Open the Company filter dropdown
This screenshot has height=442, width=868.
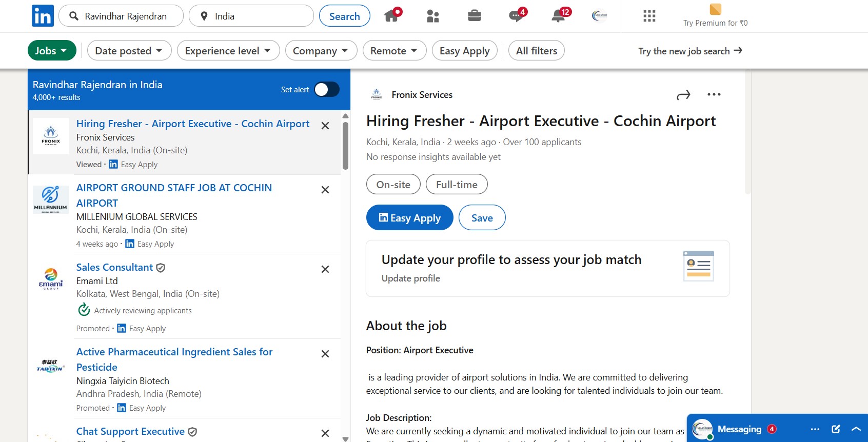click(321, 51)
